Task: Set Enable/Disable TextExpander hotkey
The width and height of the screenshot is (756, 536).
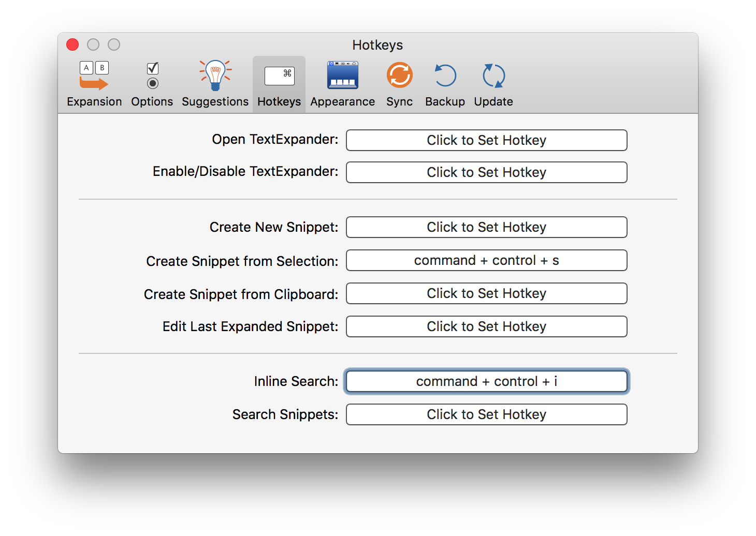Action: tap(486, 172)
